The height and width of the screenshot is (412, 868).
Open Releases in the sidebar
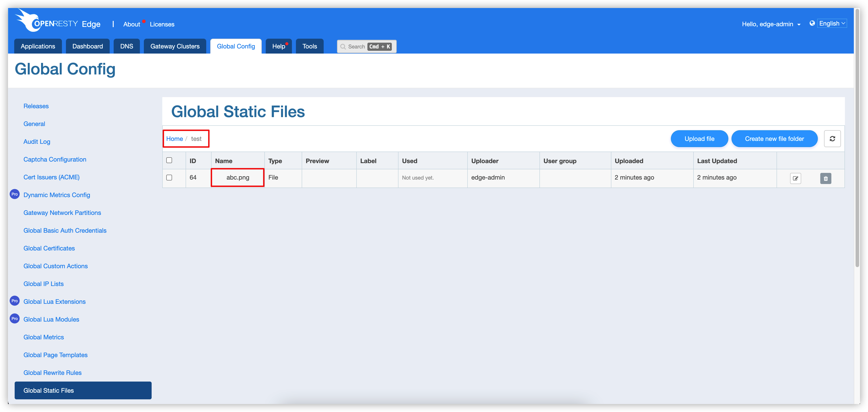point(36,106)
